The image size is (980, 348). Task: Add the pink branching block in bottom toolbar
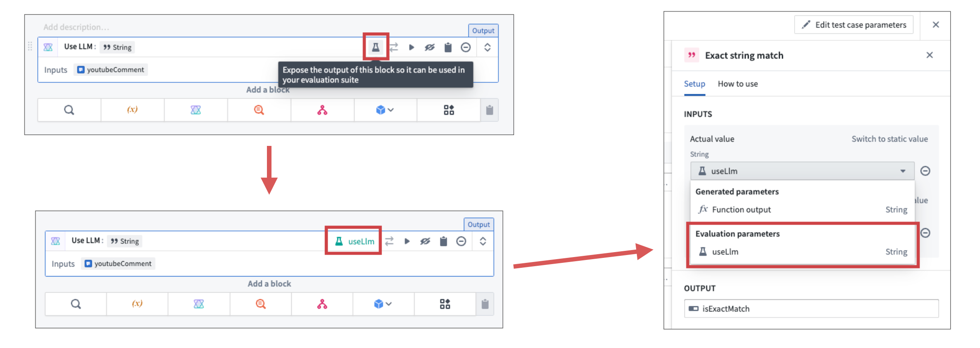click(322, 304)
